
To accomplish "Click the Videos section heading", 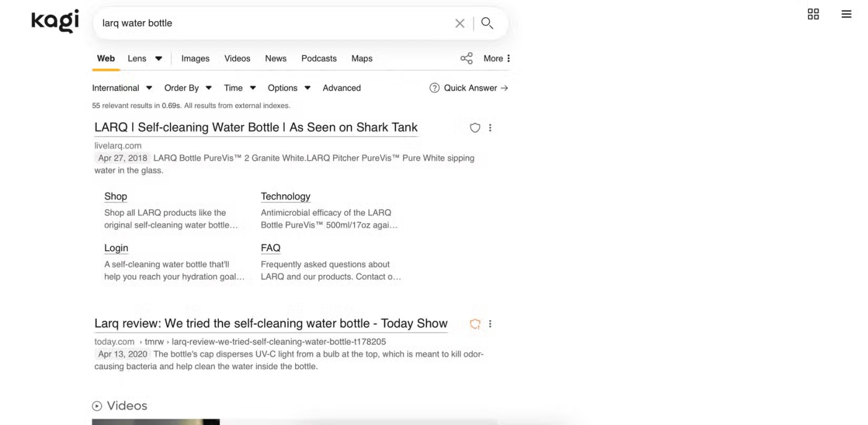I will tap(127, 406).
